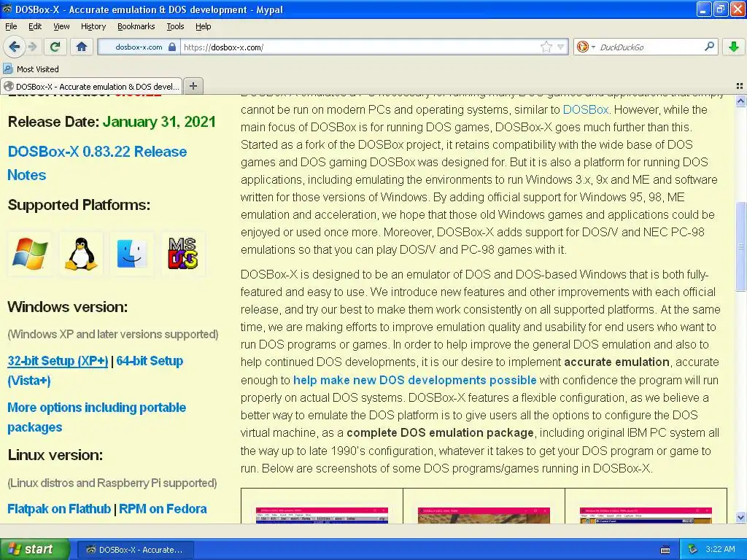Open the Help menu

[203, 26]
